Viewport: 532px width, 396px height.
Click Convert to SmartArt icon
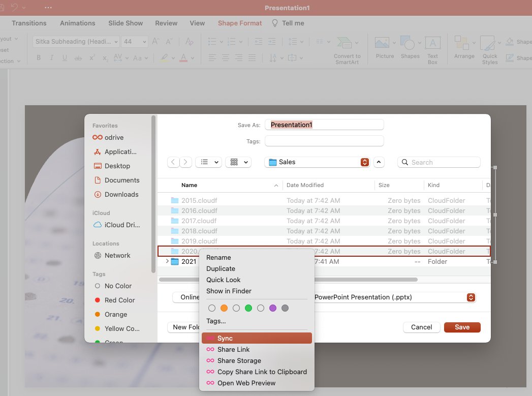tap(347, 50)
